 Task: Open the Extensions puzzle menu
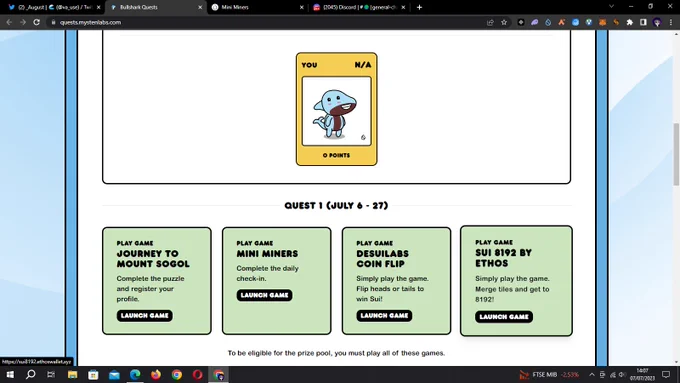click(x=630, y=22)
